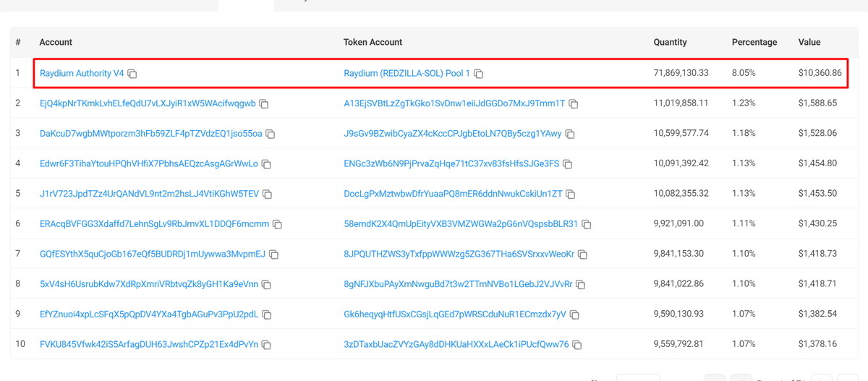
Task: Copy the Raydium Authority V4 account address
Action: (x=132, y=74)
